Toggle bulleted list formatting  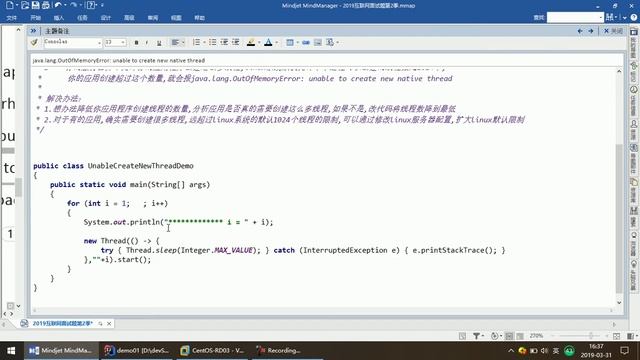point(213,42)
